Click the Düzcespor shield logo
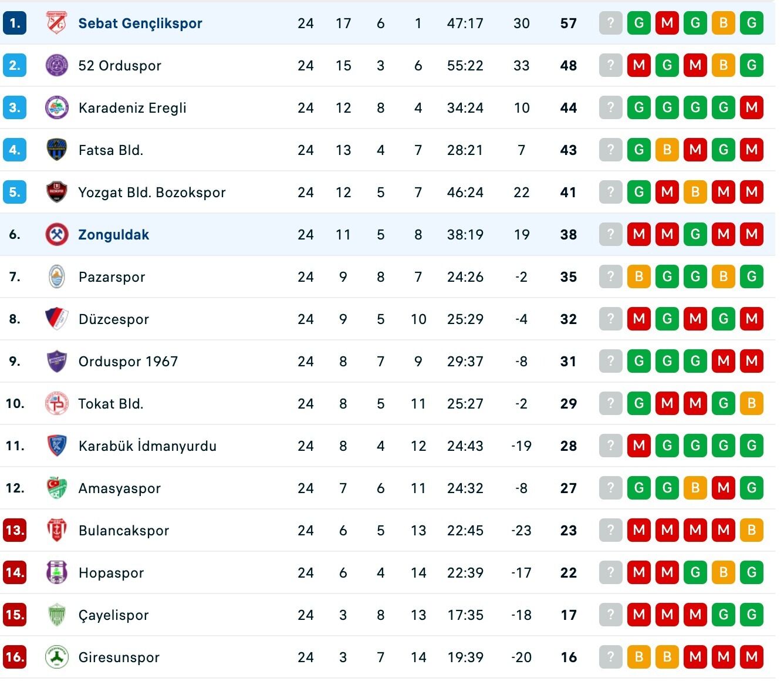 click(57, 319)
